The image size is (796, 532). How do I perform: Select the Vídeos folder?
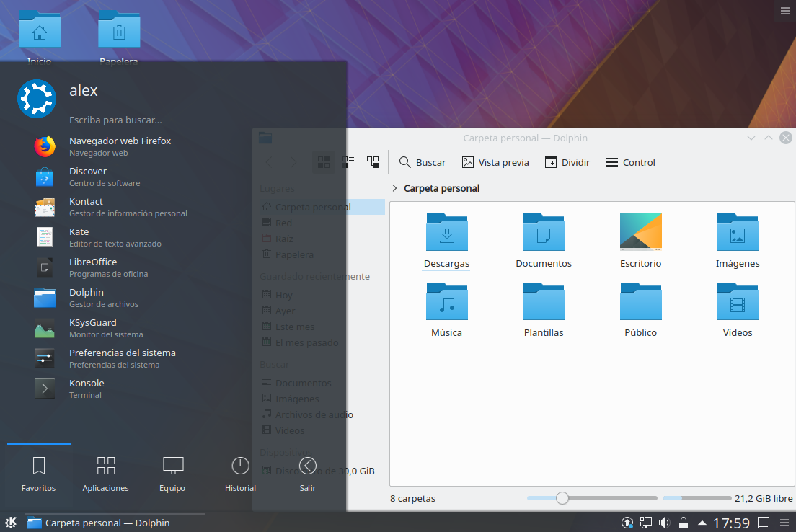tap(738, 310)
